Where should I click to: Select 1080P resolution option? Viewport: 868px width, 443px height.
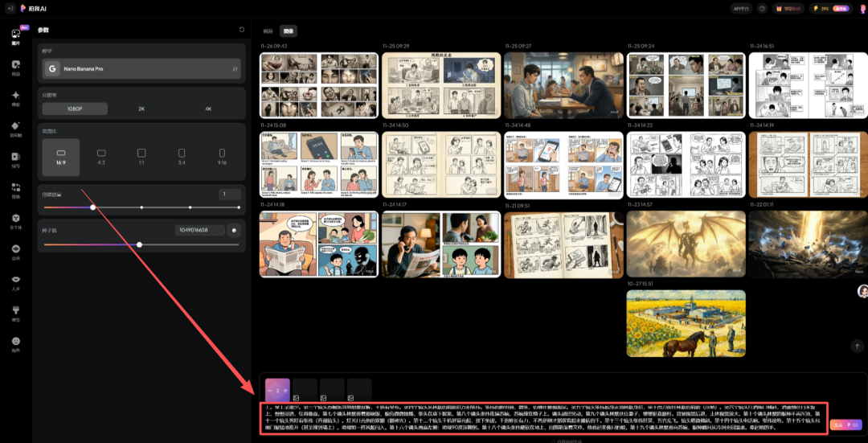75,109
